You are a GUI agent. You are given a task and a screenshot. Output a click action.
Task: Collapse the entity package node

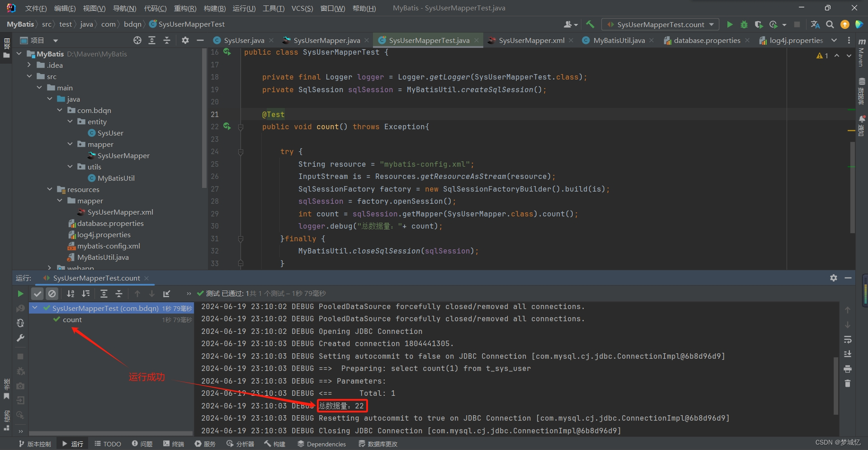[70, 122]
